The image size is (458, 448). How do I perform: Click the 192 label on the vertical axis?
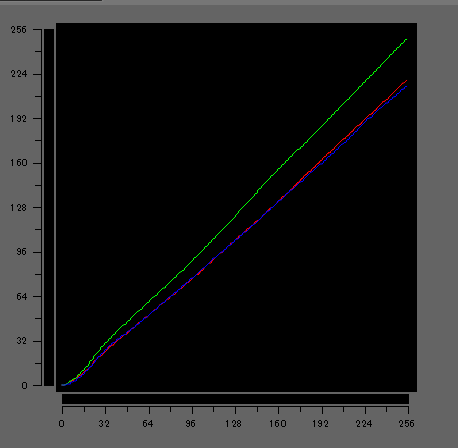[18, 119]
